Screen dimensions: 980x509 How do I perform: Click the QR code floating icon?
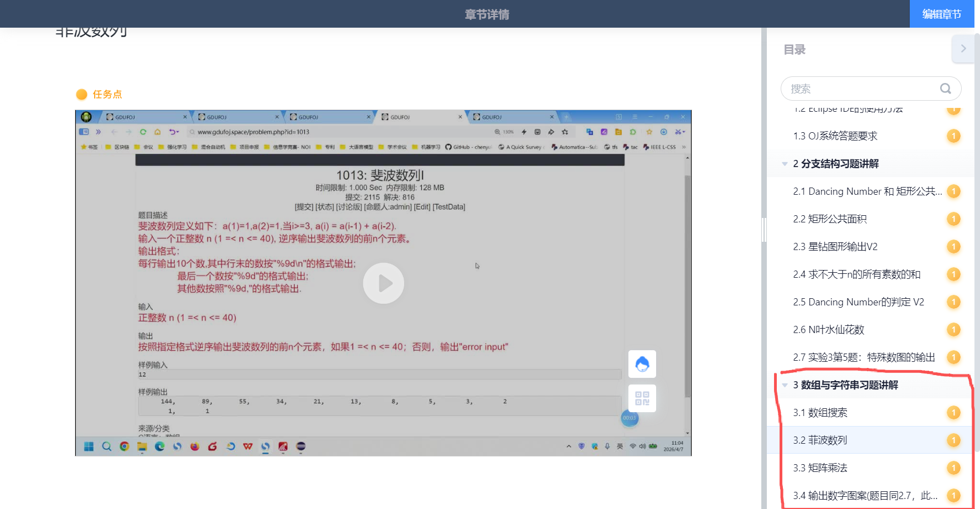tap(642, 398)
